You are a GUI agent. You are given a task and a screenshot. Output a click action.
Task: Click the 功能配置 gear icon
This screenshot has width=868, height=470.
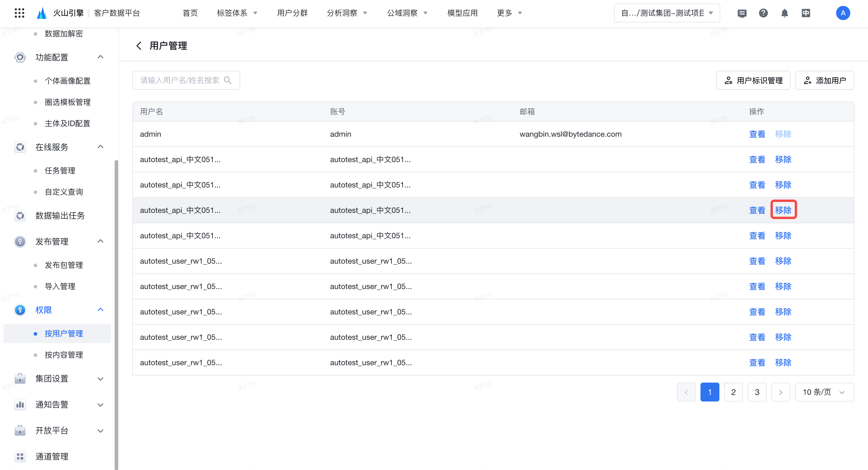point(20,57)
